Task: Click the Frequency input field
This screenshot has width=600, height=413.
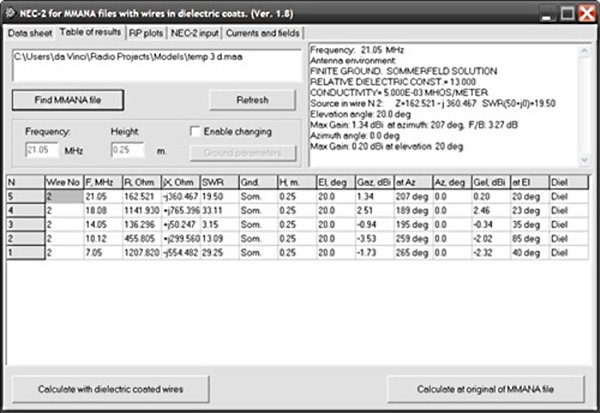Action: (x=42, y=150)
